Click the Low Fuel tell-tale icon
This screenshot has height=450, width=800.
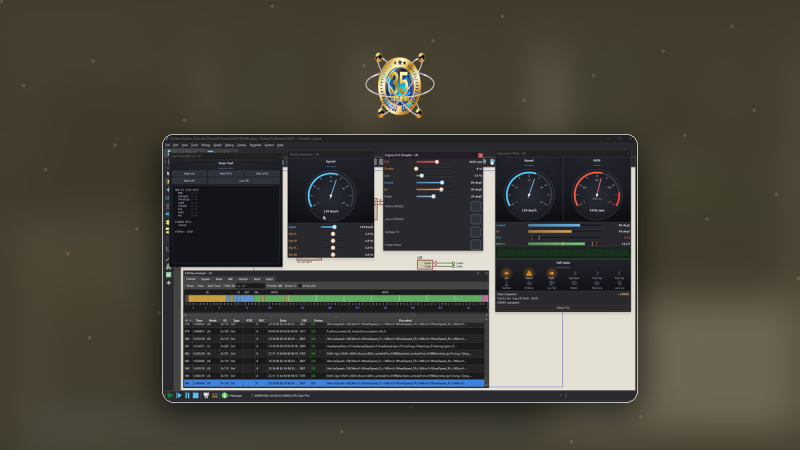coord(552,284)
